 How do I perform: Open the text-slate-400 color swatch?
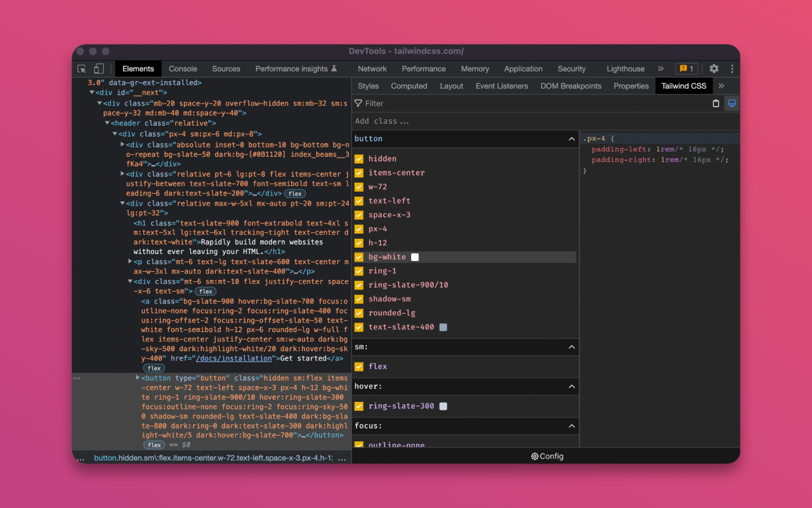click(x=443, y=327)
